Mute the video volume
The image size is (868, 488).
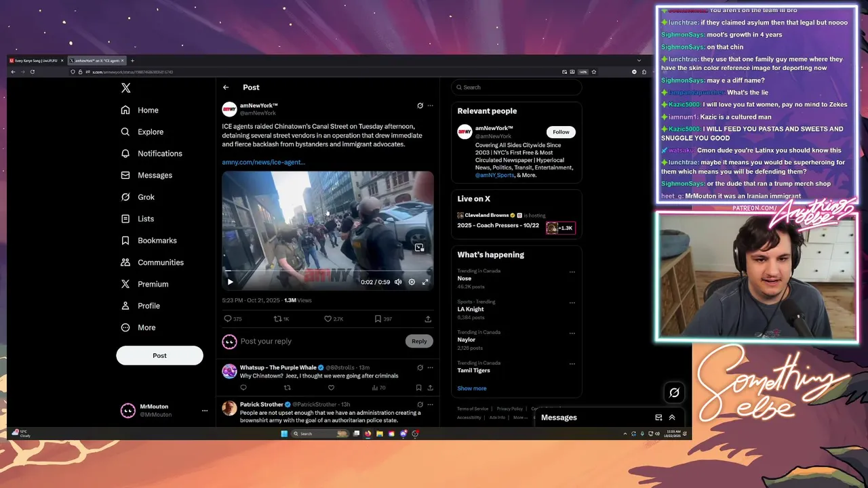[398, 282]
